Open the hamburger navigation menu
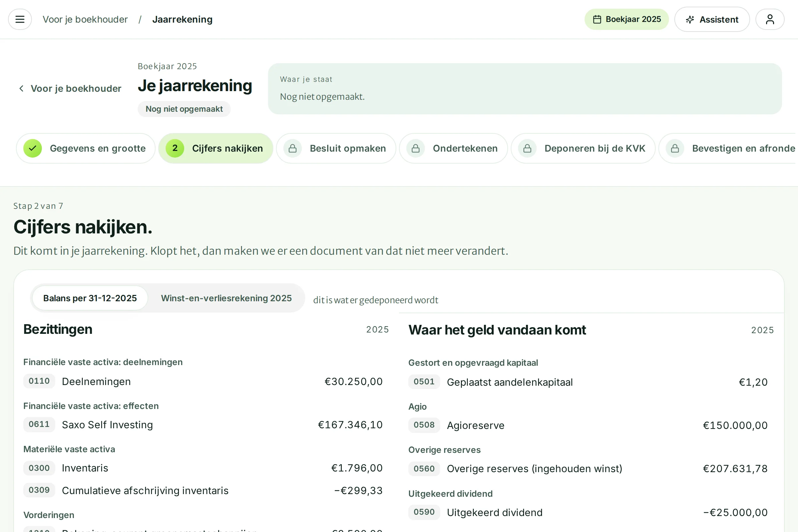798x532 pixels. pyautogui.click(x=20, y=19)
